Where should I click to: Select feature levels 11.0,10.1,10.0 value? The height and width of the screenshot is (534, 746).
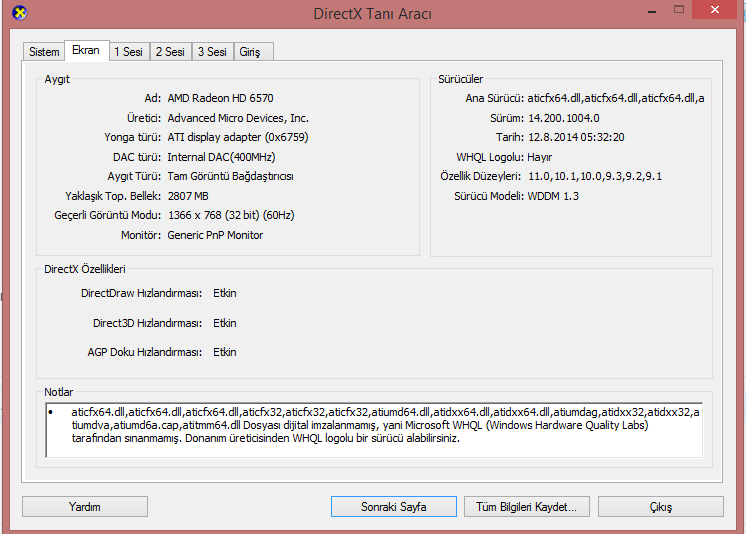click(x=595, y=176)
